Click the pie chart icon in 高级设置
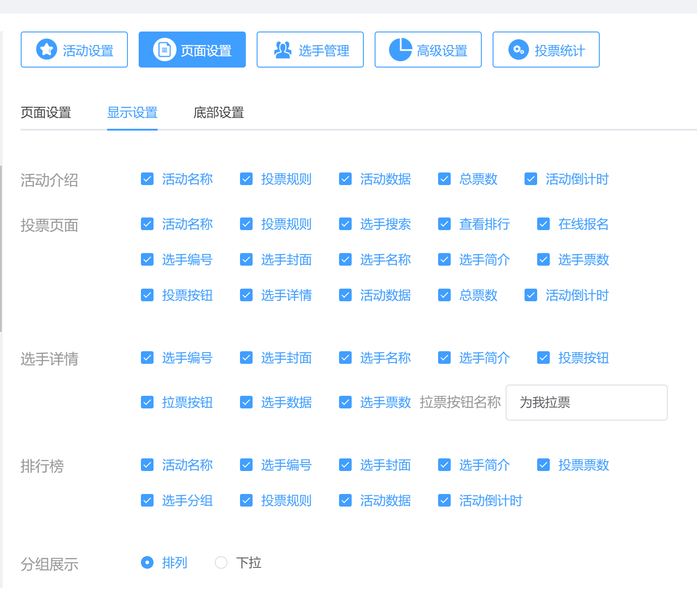697x616 pixels. click(x=400, y=50)
